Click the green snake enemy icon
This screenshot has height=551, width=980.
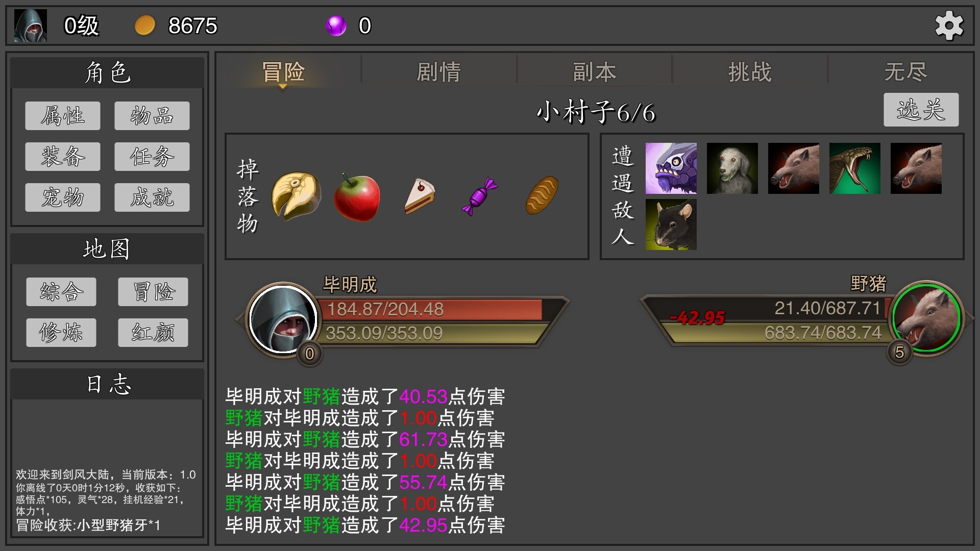(855, 168)
